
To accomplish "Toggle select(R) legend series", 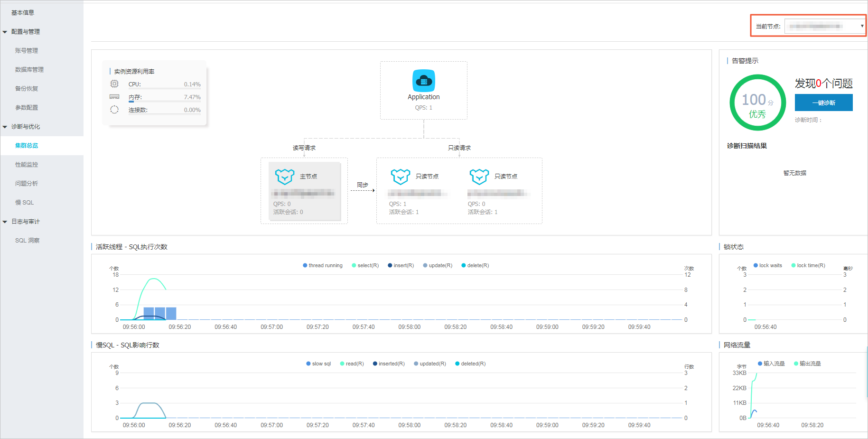I will coord(365,265).
